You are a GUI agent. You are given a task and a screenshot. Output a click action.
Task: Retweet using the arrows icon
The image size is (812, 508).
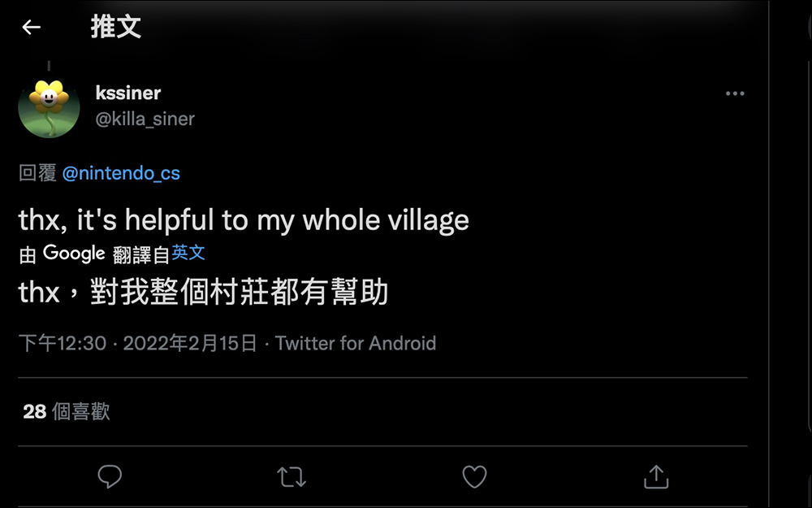tap(292, 477)
